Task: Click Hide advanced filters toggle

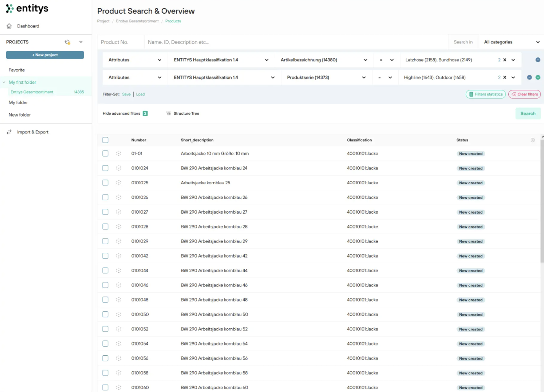Action: click(125, 113)
